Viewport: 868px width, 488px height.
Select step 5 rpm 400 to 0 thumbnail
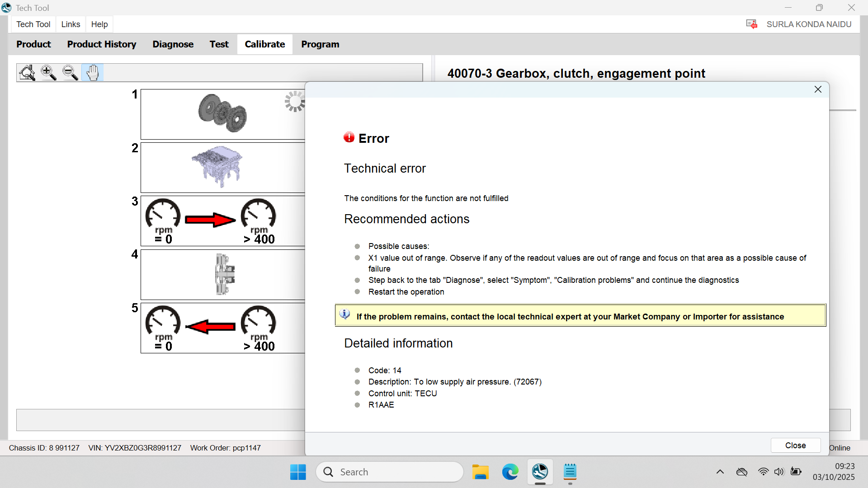tap(223, 328)
